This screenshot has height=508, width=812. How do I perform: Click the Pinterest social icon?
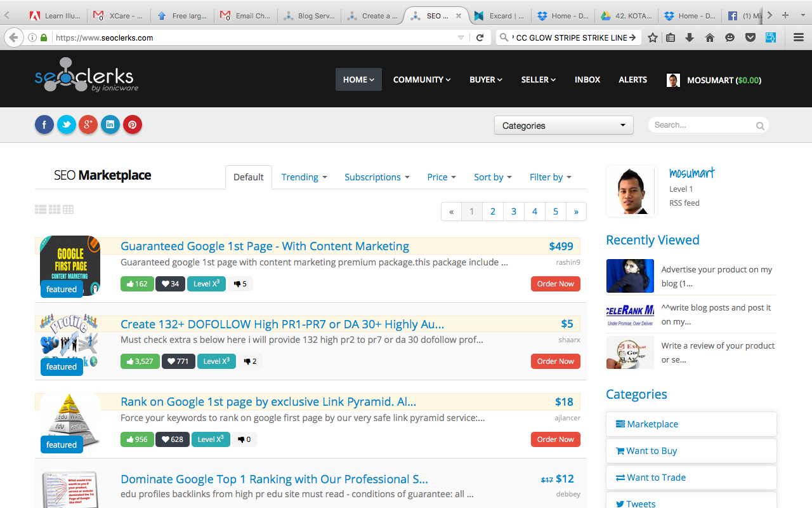[132, 125]
